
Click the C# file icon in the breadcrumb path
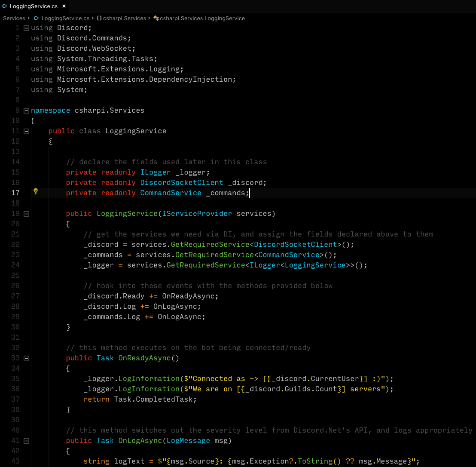[36, 18]
